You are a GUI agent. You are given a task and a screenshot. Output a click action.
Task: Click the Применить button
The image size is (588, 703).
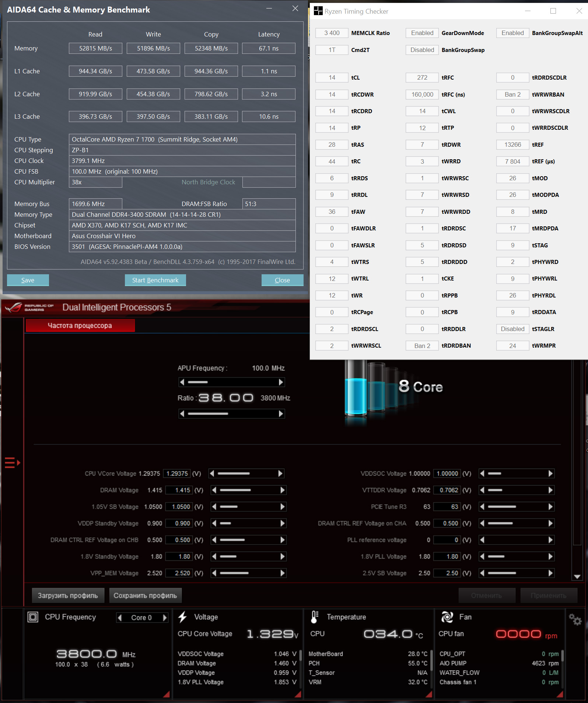coord(548,595)
